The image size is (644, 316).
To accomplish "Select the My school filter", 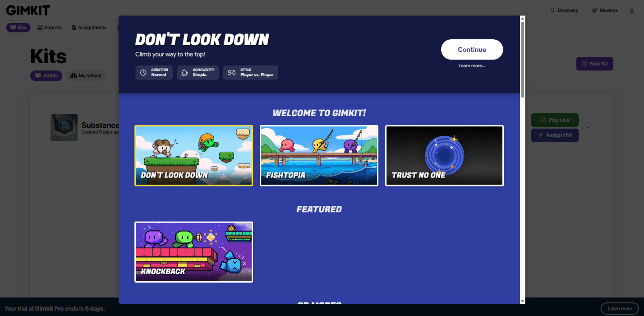I will pos(86,76).
